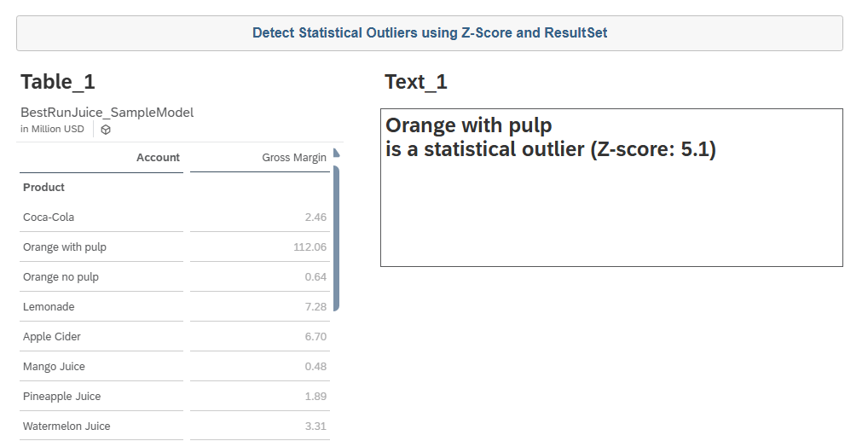Viewport: 868px width, 441px height.
Task: Click the Product dimension header row
Action: [44, 188]
